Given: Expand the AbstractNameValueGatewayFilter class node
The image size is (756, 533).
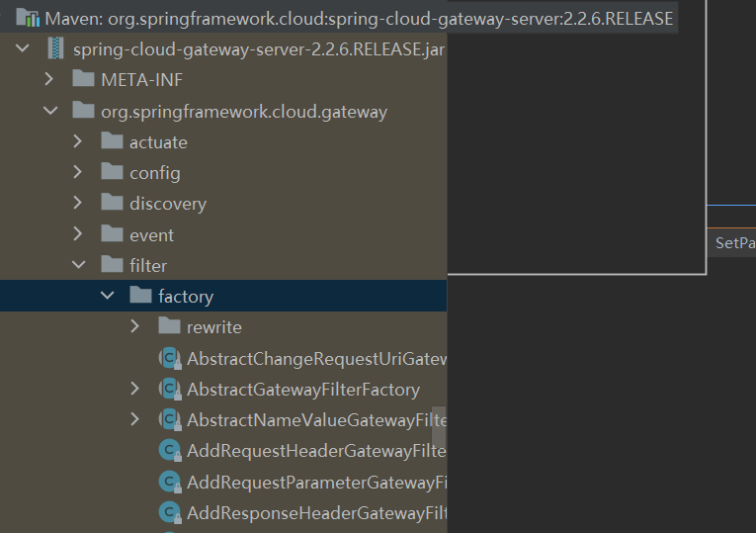Looking at the screenshot, I should [135, 419].
